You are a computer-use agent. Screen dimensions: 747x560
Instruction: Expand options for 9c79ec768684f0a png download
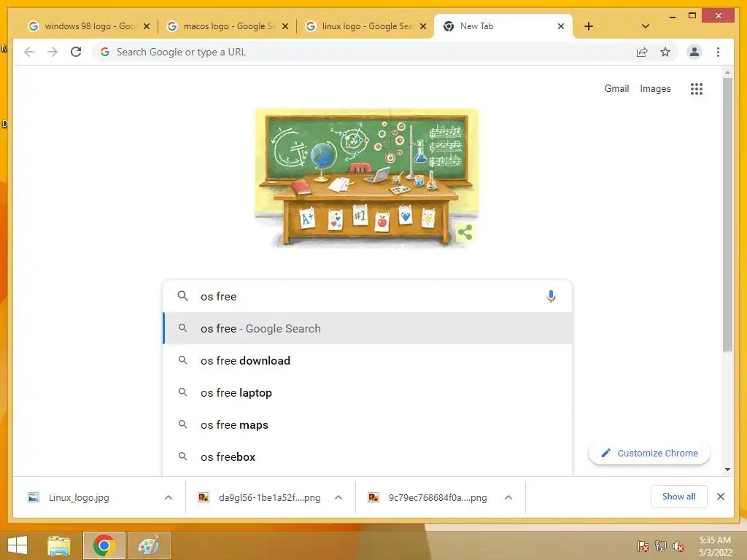508,497
